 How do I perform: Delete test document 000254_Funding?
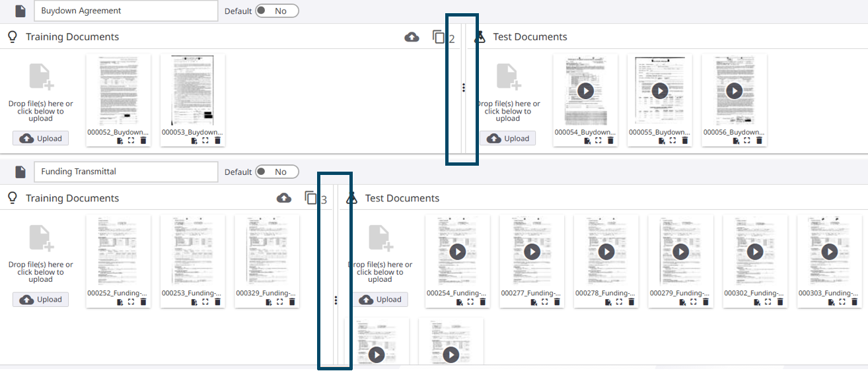click(482, 302)
